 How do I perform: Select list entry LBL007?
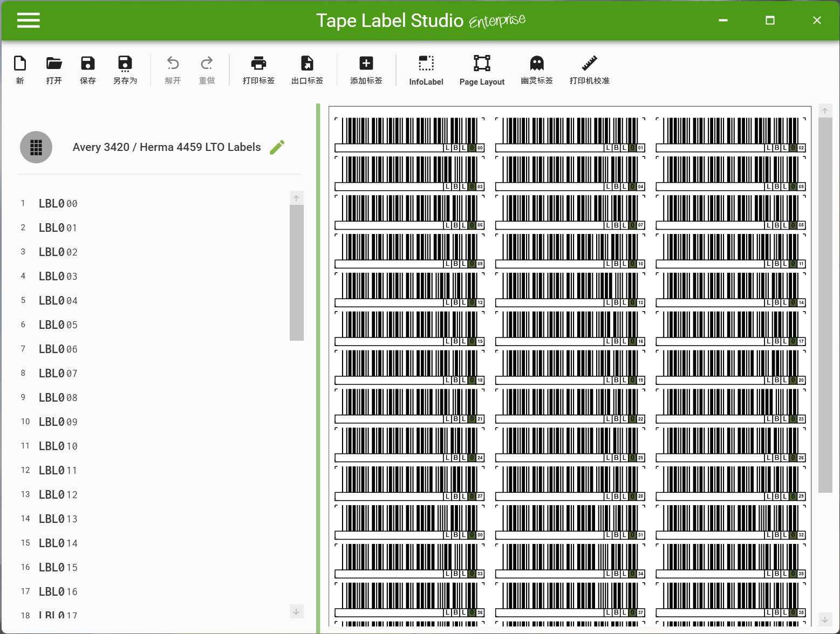pyautogui.click(x=58, y=373)
